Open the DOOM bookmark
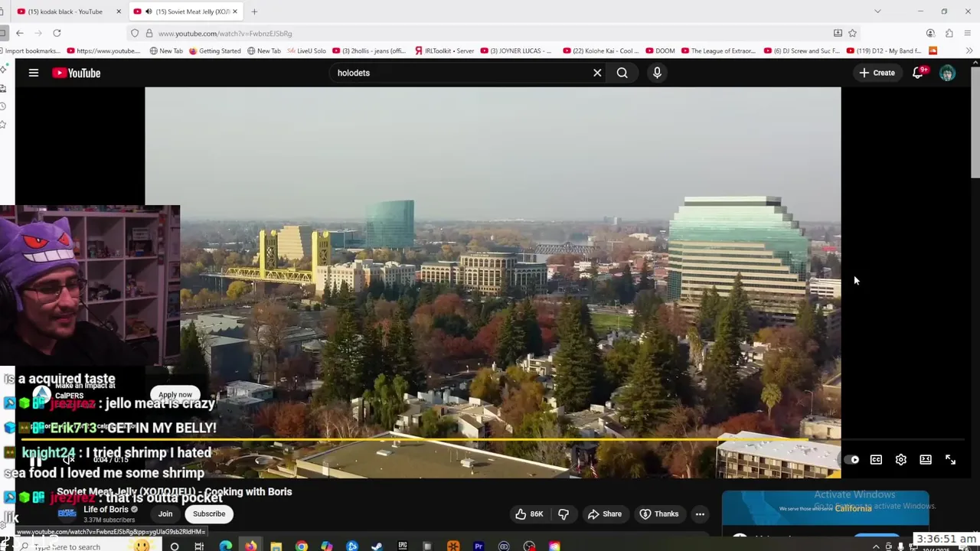Screen dimensions: 980x551 click(x=659, y=51)
